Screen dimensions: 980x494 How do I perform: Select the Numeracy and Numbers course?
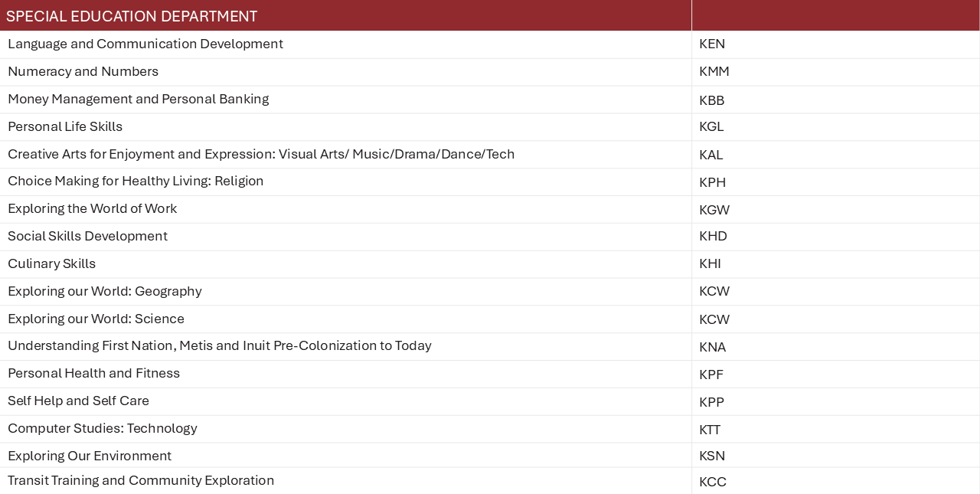coord(83,71)
